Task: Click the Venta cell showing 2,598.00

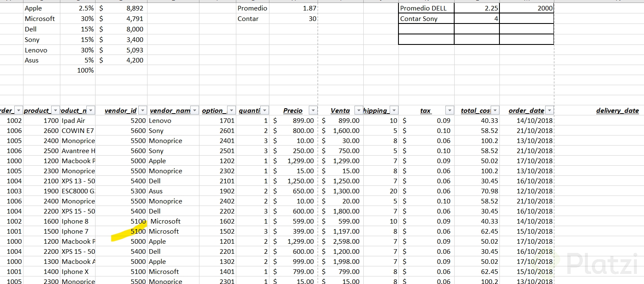Action: (x=341, y=241)
